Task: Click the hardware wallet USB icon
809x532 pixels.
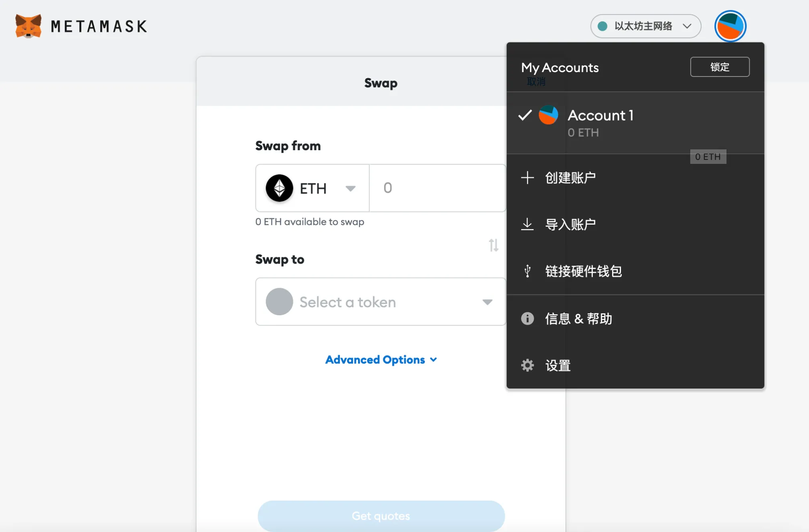Action: click(527, 271)
